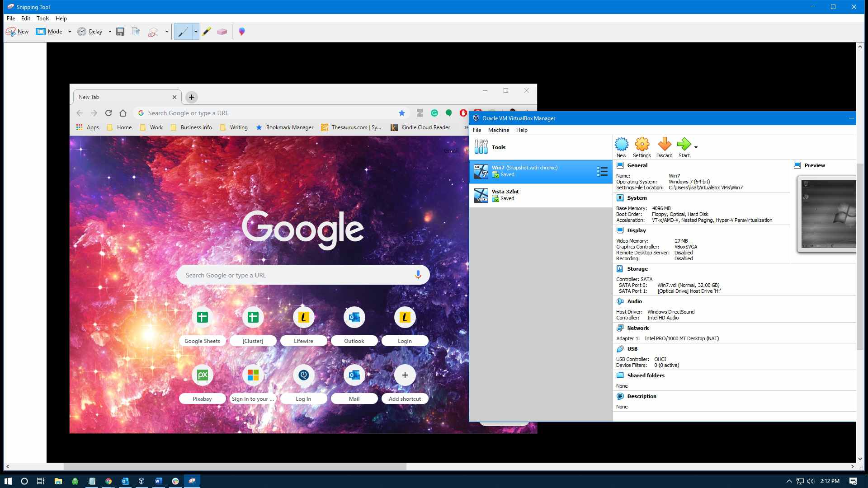The height and width of the screenshot is (488, 868).
Task: Select the Pen tool
Action: [x=183, y=32]
